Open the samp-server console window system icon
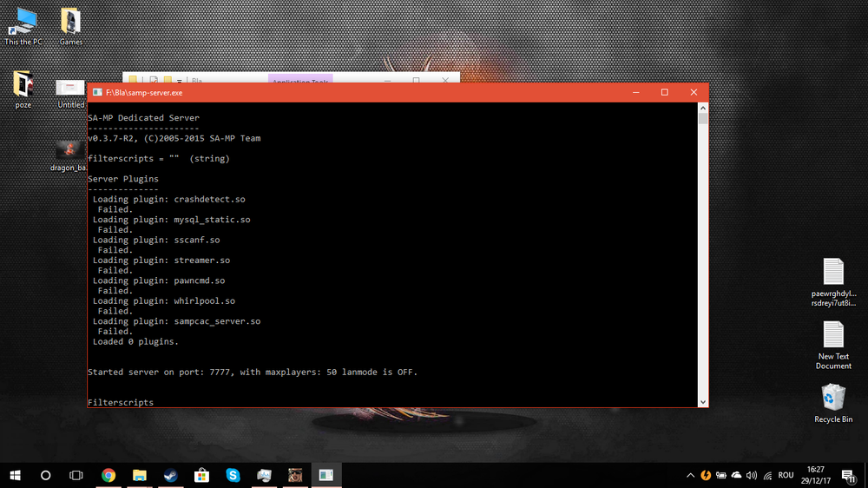868x488 pixels. click(x=97, y=93)
